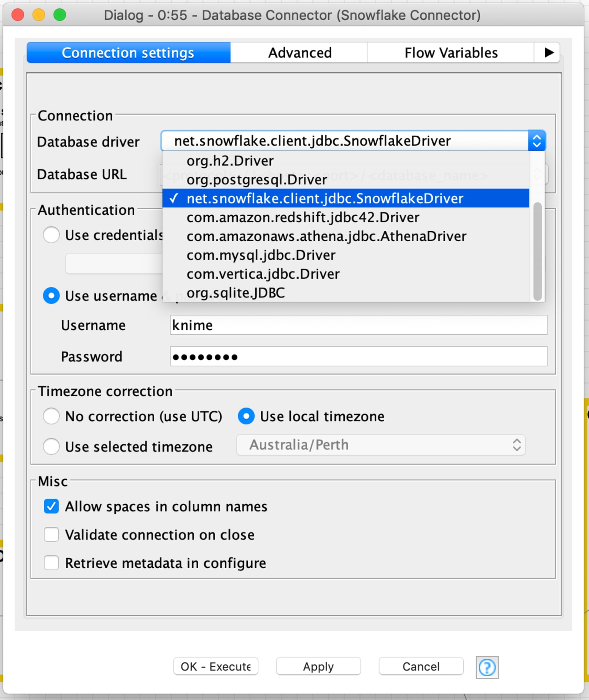Viewport: 589px width, 700px height.
Task: Choose Use selected timezone radio button
Action: (x=51, y=446)
